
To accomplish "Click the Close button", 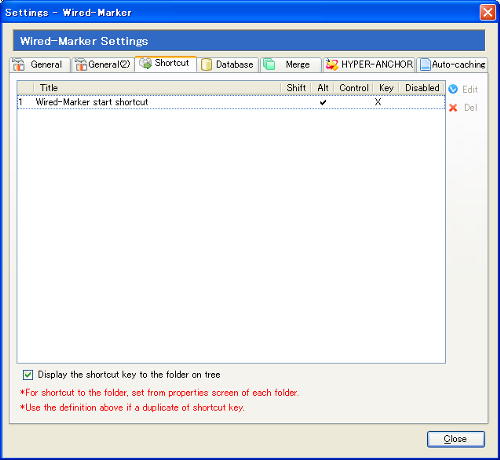I will click(x=456, y=439).
